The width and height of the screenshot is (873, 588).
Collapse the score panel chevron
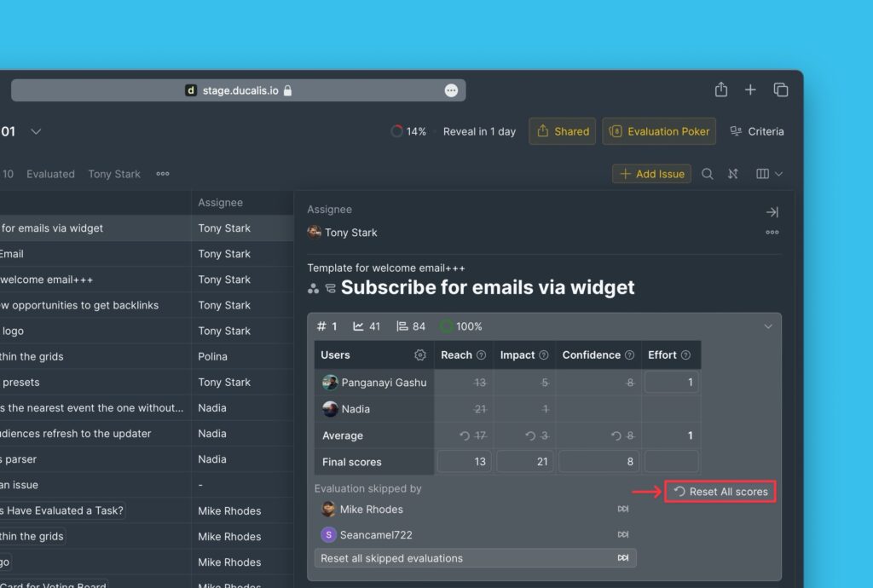[767, 326]
